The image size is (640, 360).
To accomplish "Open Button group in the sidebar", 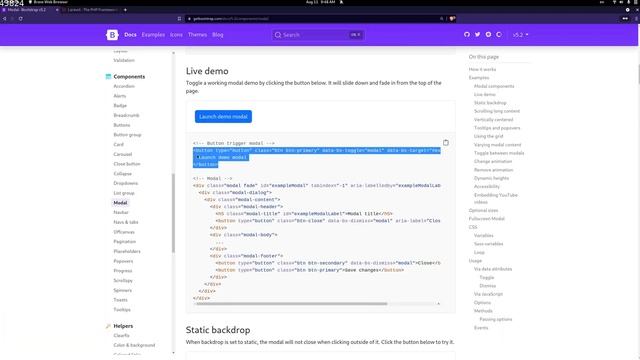I will (127, 135).
